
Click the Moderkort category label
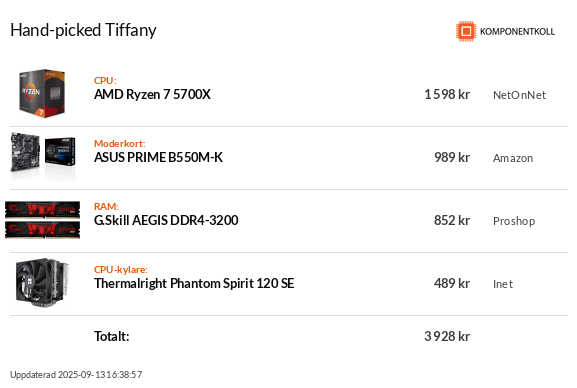coord(120,144)
